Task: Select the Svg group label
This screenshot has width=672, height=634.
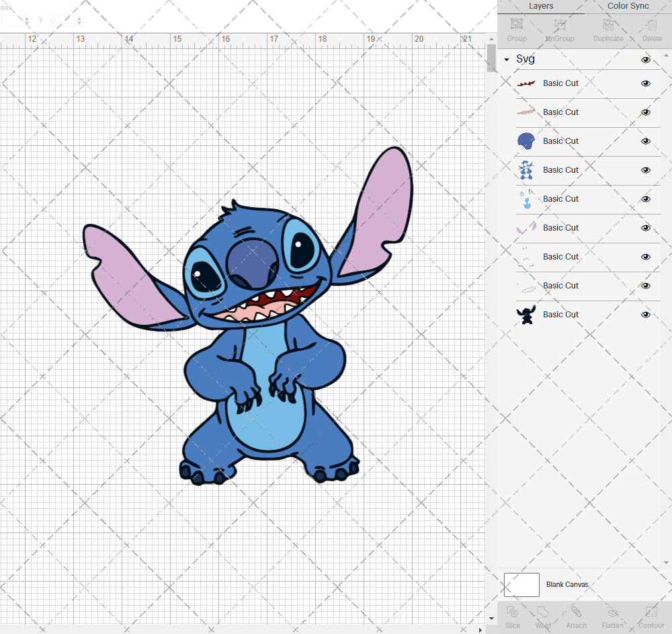Action: click(x=525, y=58)
